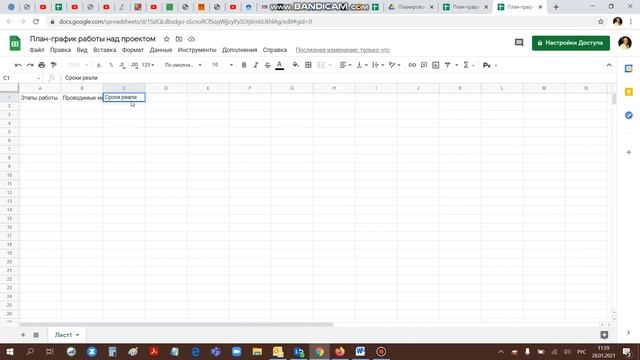Star the document title
The width and height of the screenshot is (640, 360).
[167, 39]
